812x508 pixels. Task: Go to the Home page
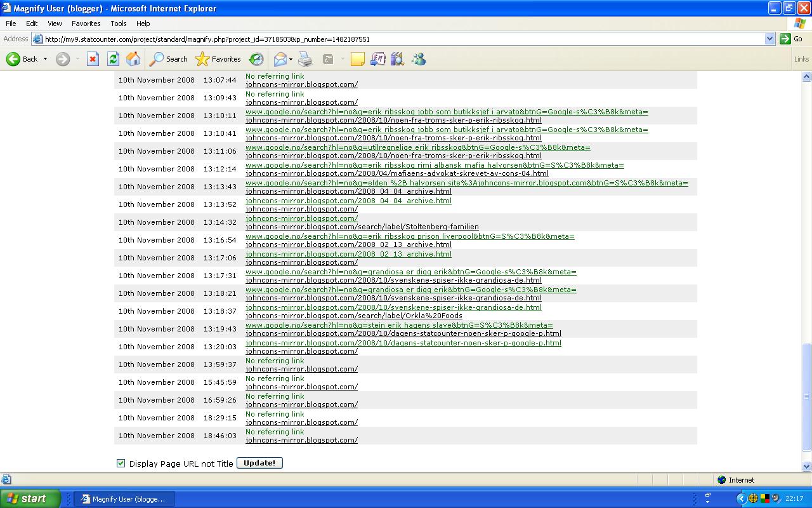133,59
